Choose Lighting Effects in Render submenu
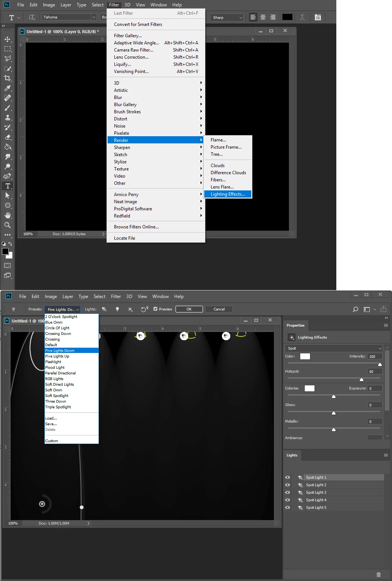This screenshot has height=581, width=392. [228, 194]
